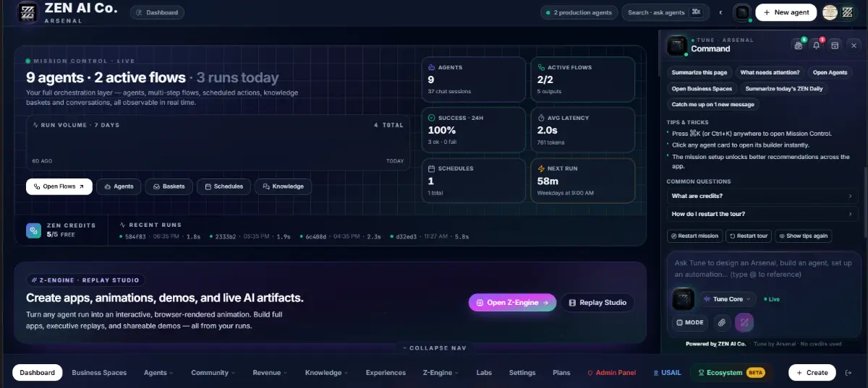Viewport: 868px width, 388px height.
Task: Close the Tune Command panel
Action: point(854,46)
